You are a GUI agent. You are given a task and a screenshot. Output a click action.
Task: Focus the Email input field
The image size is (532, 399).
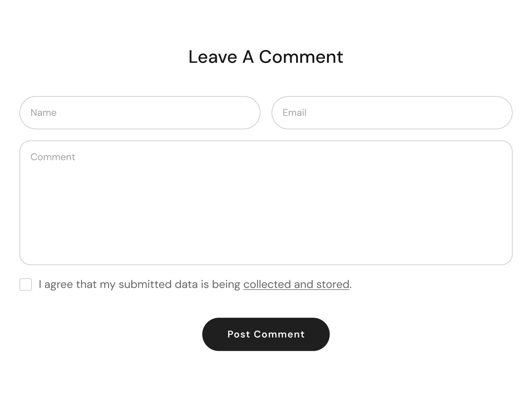[392, 113]
